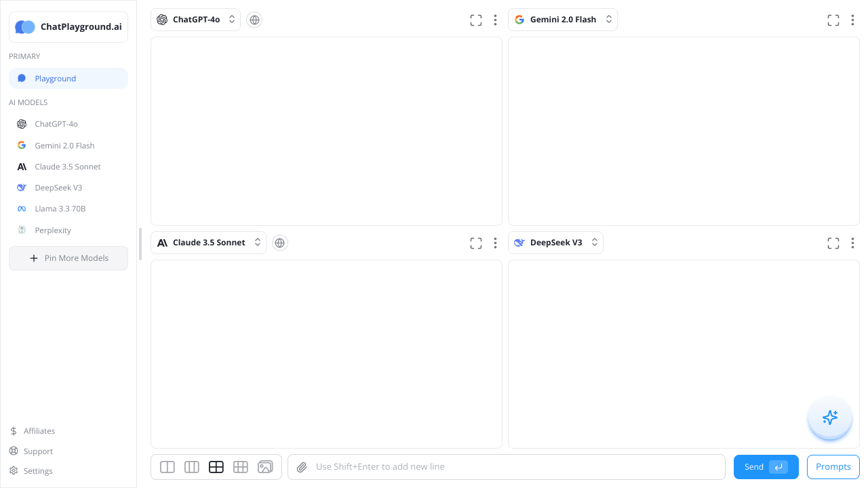The width and height of the screenshot is (868, 488).
Task: Open the Prompts panel
Action: pyautogui.click(x=833, y=466)
